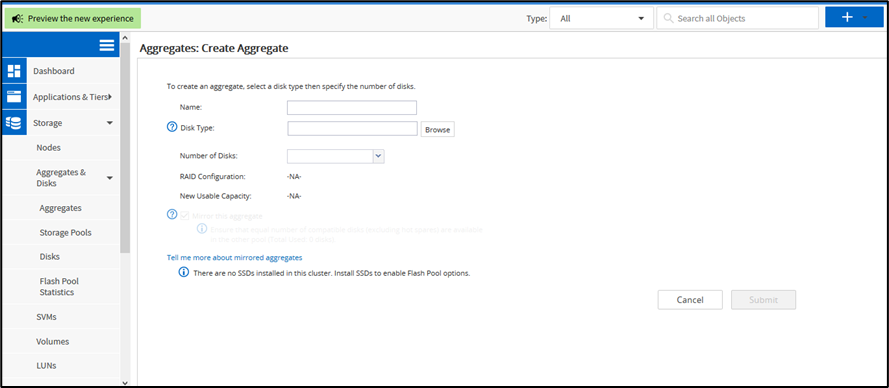Open the Type All dropdown
The image size is (889, 388).
(x=602, y=18)
